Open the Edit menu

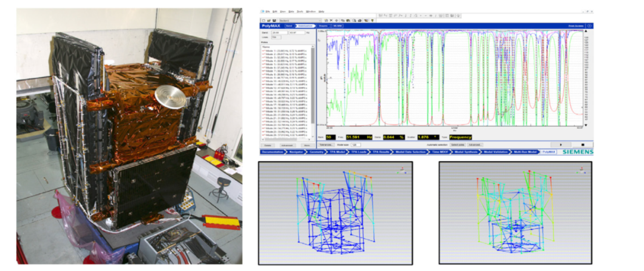coord(275,11)
